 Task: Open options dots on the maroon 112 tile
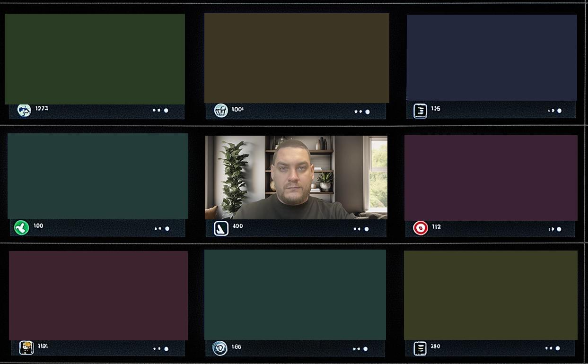pyautogui.click(x=551, y=229)
